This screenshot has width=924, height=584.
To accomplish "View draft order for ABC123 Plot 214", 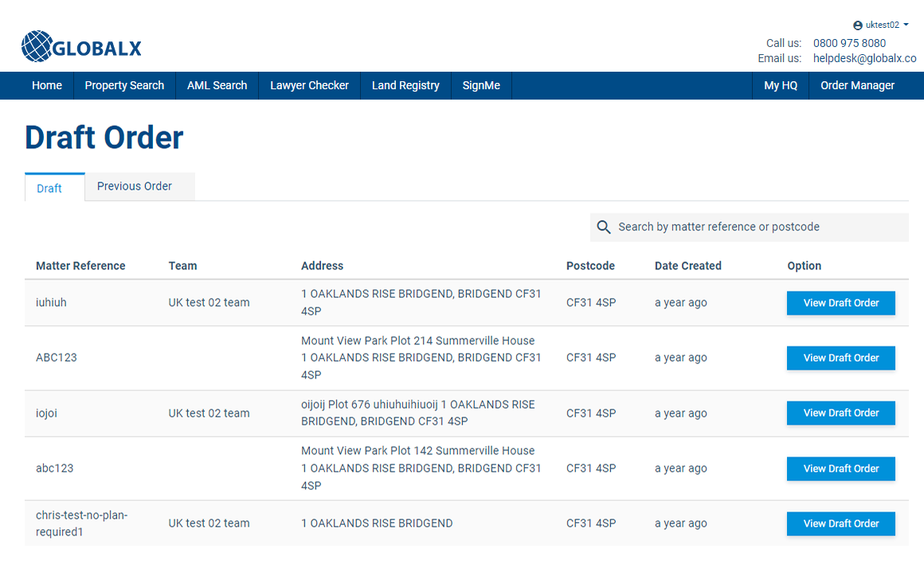I will [840, 358].
